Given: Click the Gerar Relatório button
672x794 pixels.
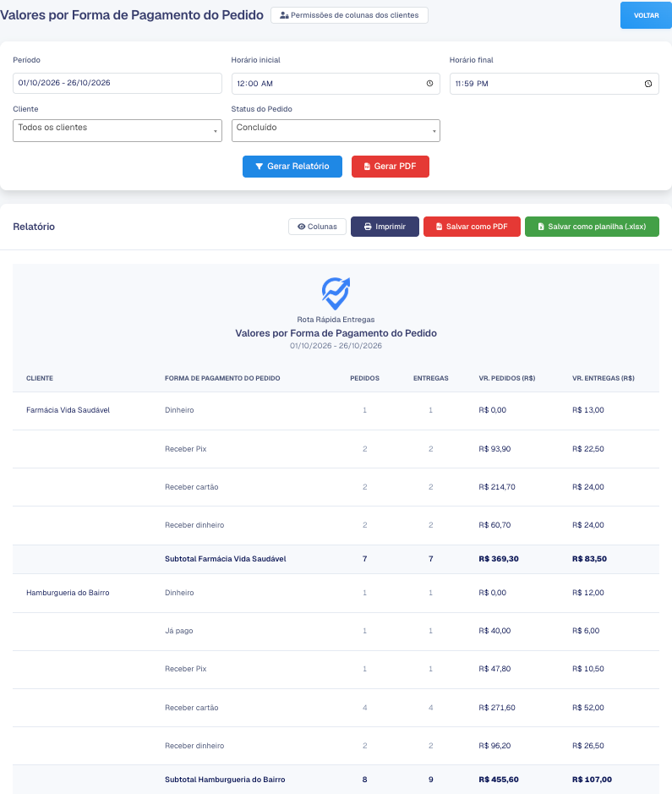Looking at the screenshot, I should pyautogui.click(x=292, y=166).
